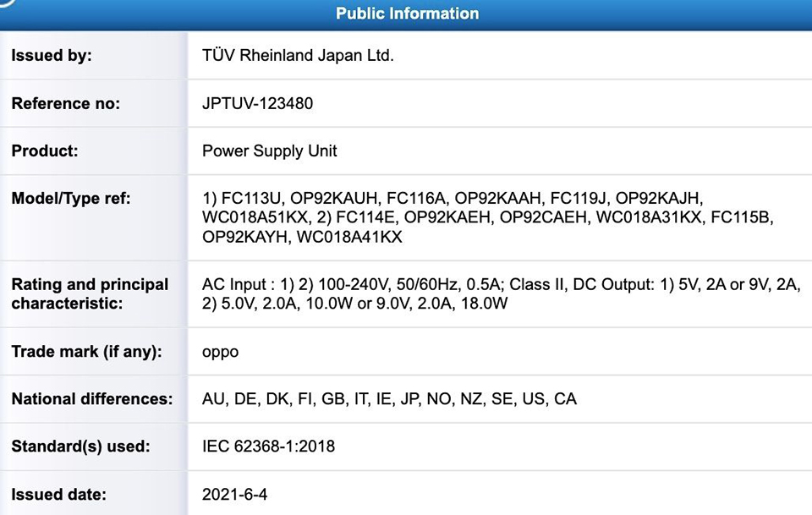Viewport: 812px width, 515px height.
Task: Select the Reference no label
Action: pos(65,103)
